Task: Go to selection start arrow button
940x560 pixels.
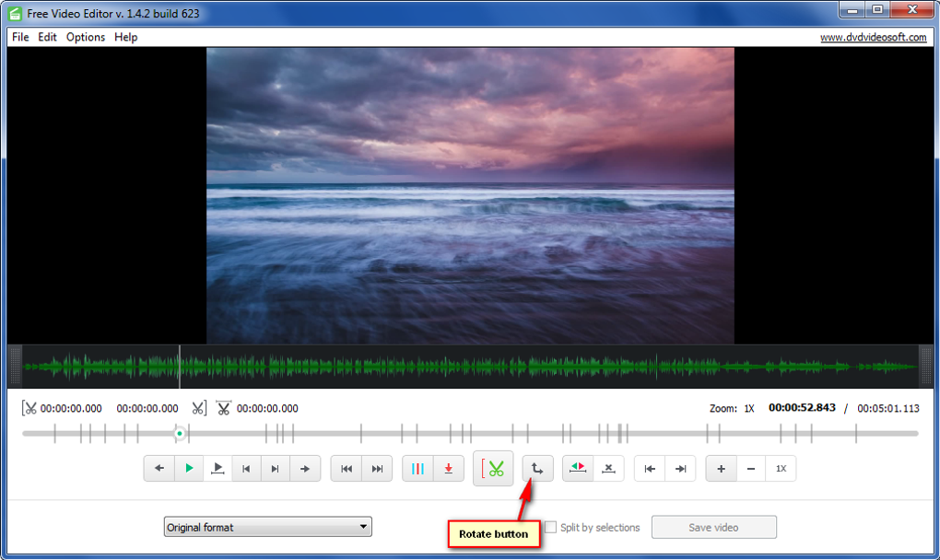Action: [650, 469]
